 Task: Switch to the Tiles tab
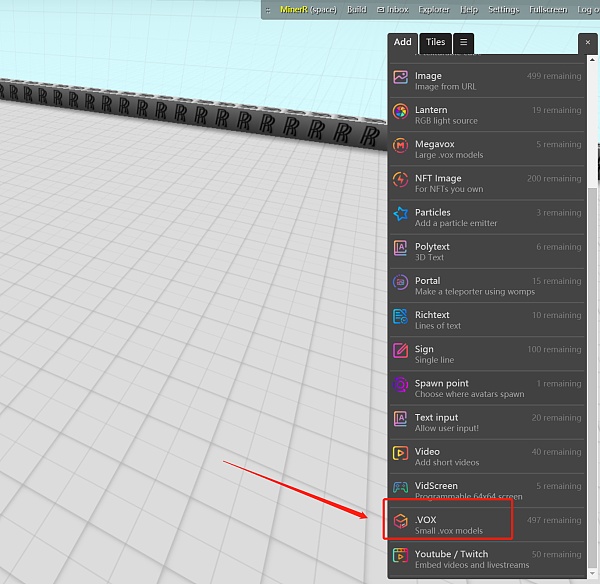[435, 42]
